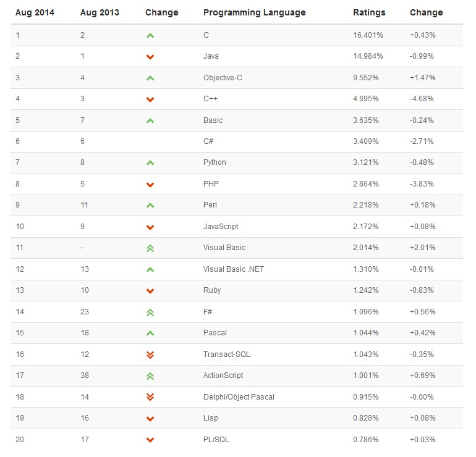Click the +2.01% change value
Screen dimensions: 476x457
pos(423,248)
